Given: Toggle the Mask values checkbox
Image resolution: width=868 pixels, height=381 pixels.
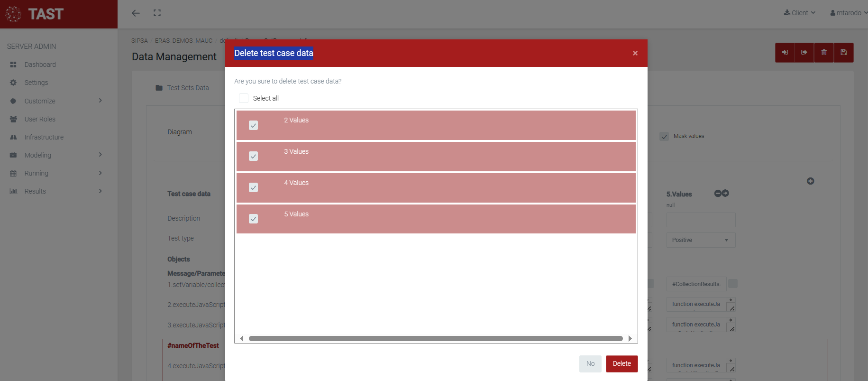Looking at the screenshot, I should [x=664, y=137].
